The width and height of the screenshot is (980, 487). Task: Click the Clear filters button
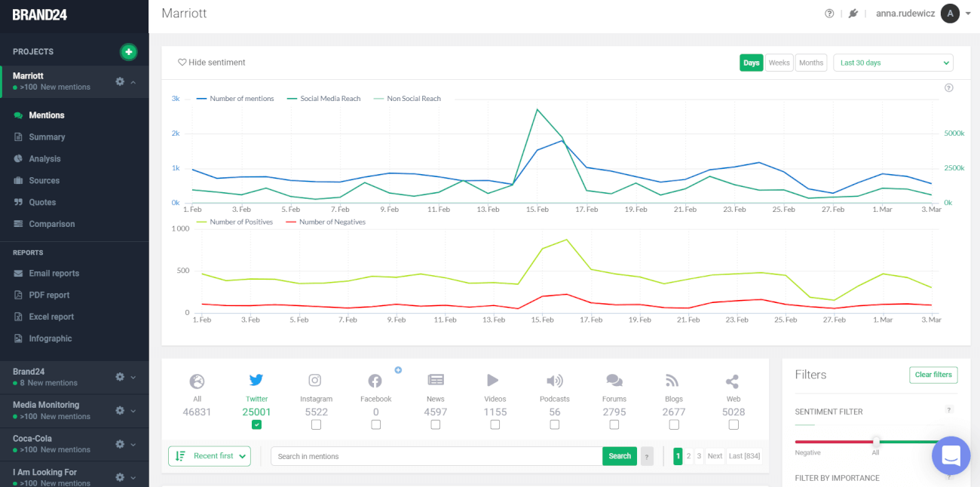933,375
